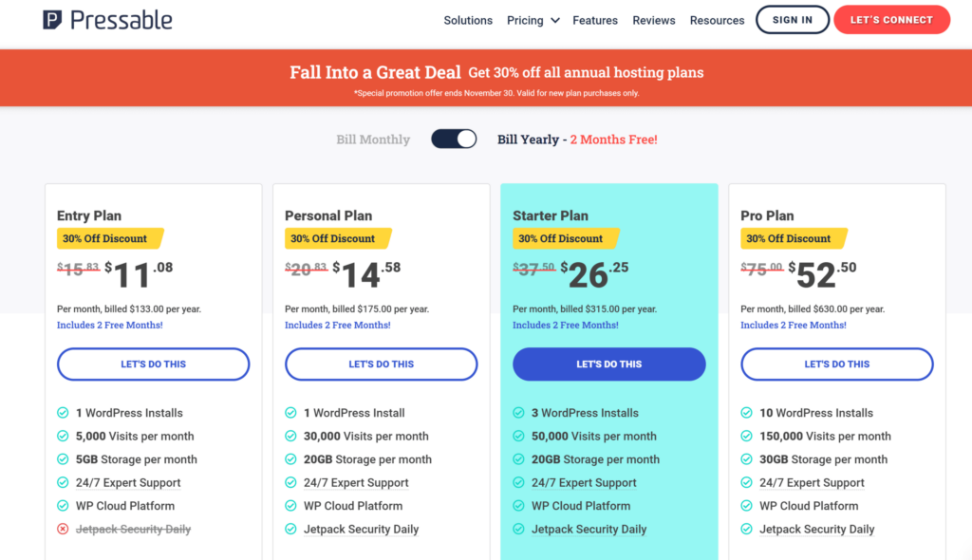This screenshot has width=972, height=560.
Task: Click the Resources navigation link
Action: pyautogui.click(x=717, y=20)
